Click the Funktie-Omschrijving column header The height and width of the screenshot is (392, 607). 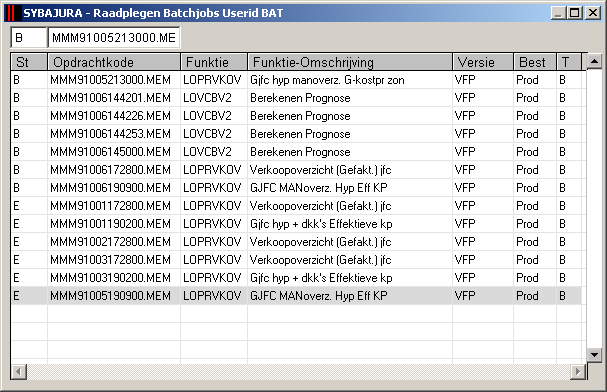[350, 62]
